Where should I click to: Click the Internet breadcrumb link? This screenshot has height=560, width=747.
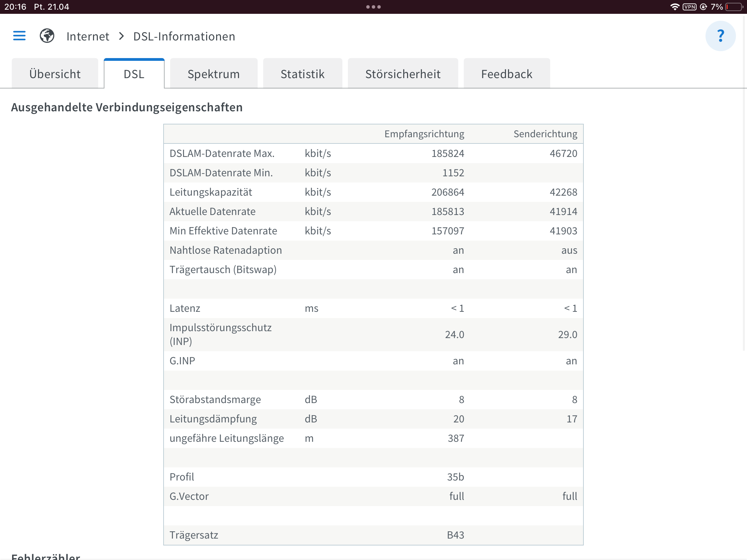(88, 36)
